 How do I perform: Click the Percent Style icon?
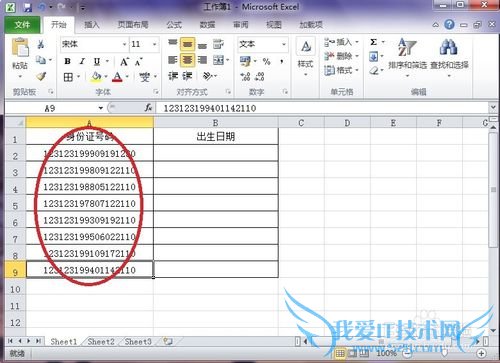(266, 61)
